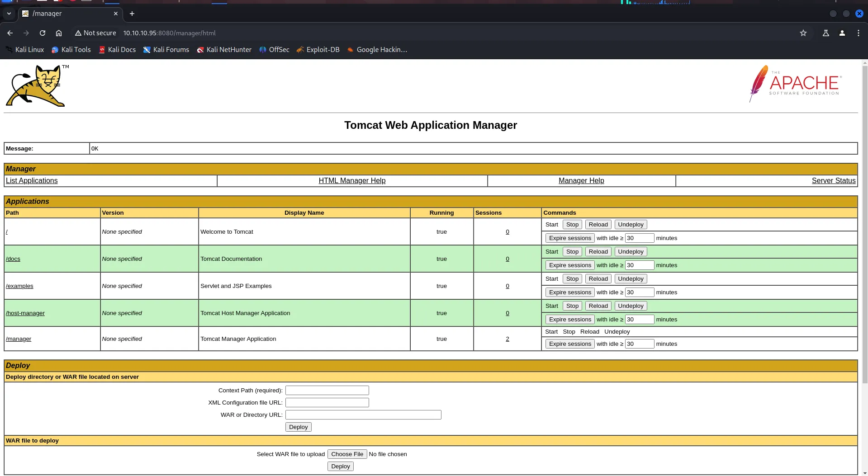Image resolution: width=868 pixels, height=476 pixels.
Task: Stop the /docs application
Action: point(572,252)
